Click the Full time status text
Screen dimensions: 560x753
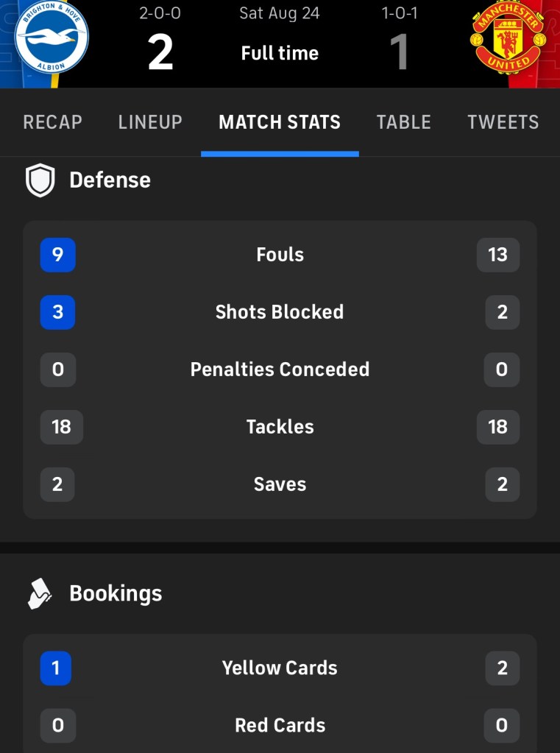(x=280, y=53)
